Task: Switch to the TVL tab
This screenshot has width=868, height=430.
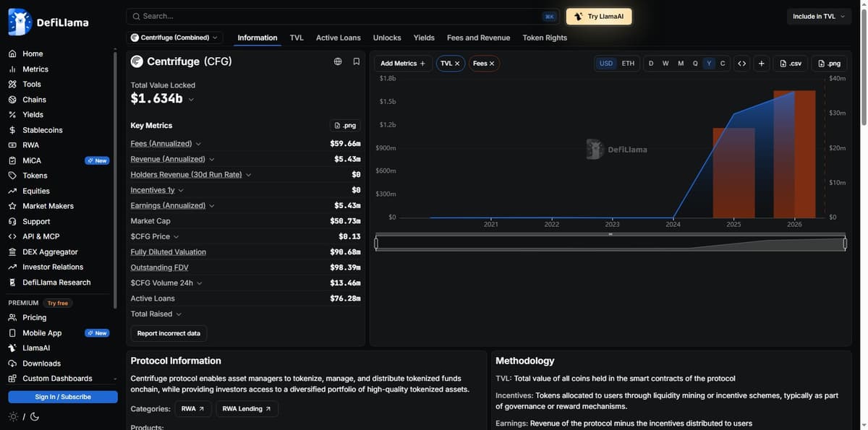Action: tap(297, 38)
